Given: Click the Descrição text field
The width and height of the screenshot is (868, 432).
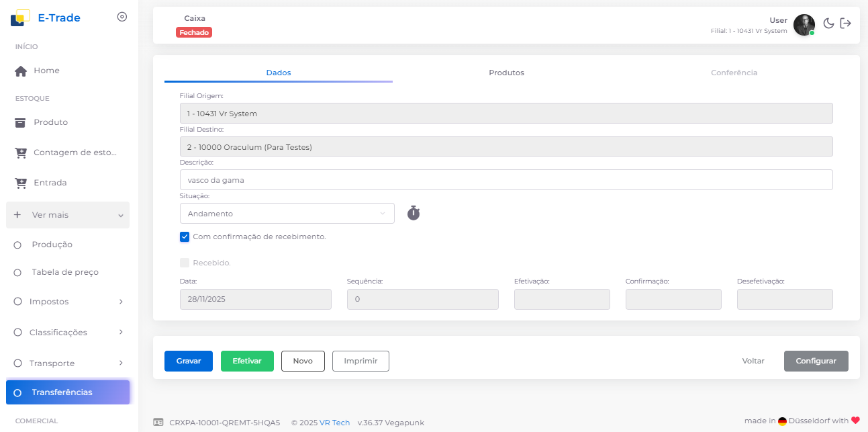Looking at the screenshot, I should point(505,180).
